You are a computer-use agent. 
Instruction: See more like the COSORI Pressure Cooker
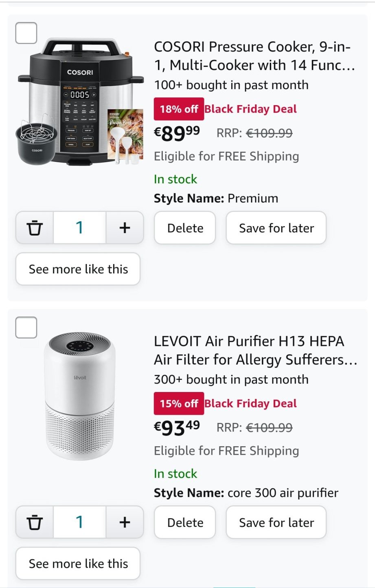point(78,269)
